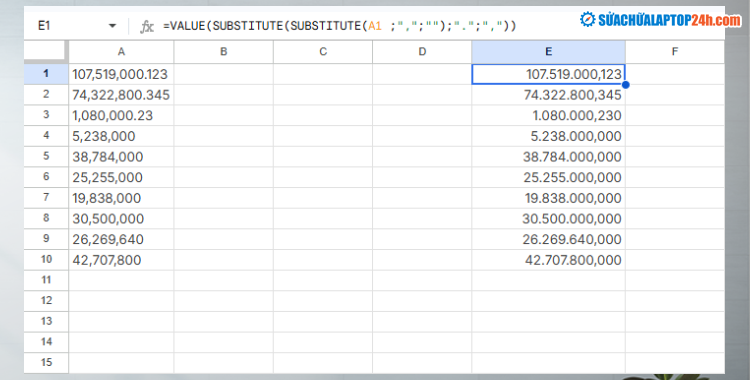Click selected cell 107.519.000,123
750x380 pixels.
pyautogui.click(x=548, y=74)
